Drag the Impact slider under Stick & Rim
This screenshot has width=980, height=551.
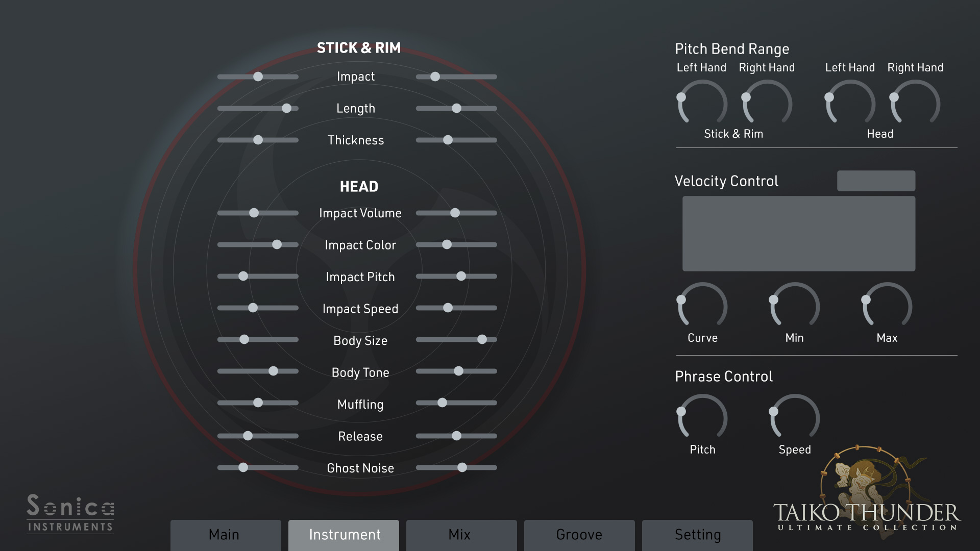tap(257, 76)
